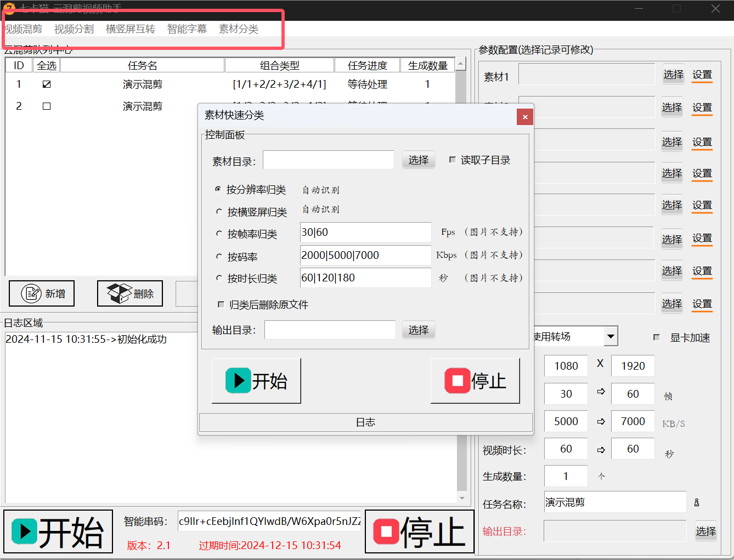
Task: Select 按帧率归类 radio button
Action: click(219, 234)
